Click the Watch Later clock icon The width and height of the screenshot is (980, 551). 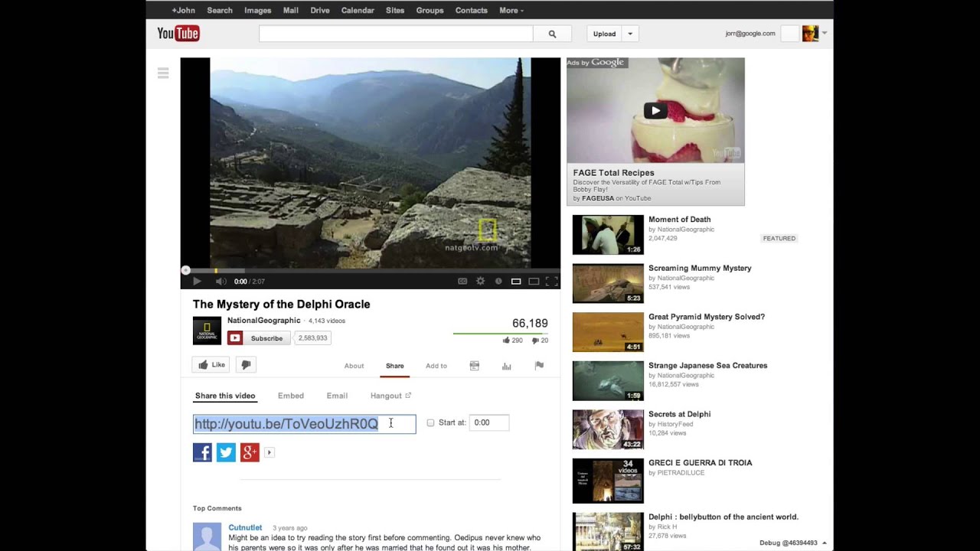498,282
